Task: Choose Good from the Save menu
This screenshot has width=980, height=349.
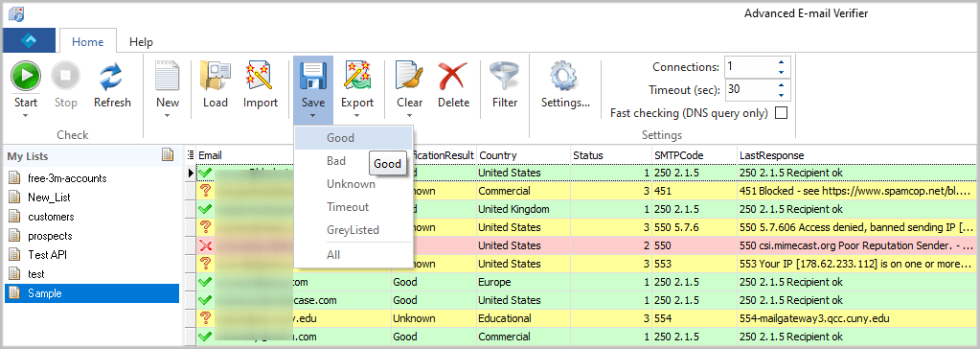Action: pyautogui.click(x=353, y=138)
